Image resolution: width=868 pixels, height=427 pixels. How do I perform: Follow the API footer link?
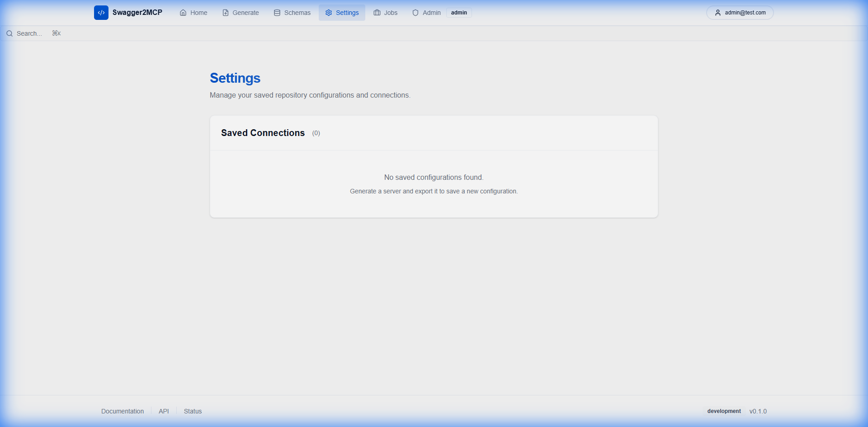click(x=164, y=411)
